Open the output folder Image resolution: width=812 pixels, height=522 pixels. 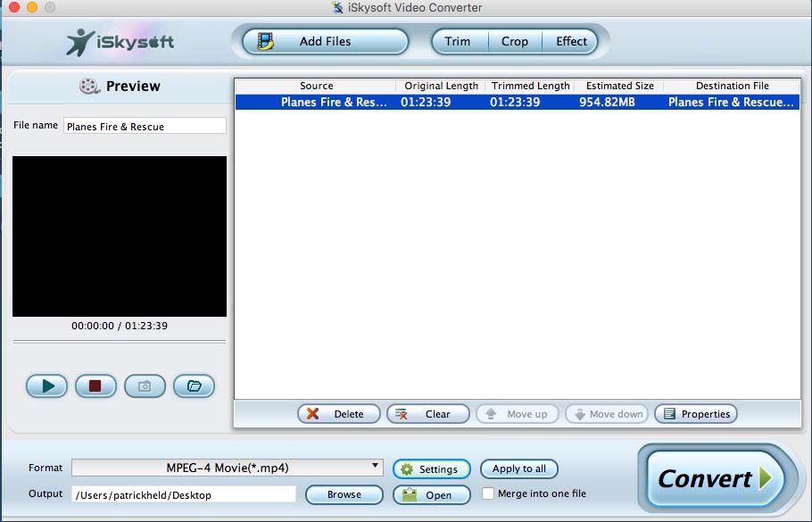(x=431, y=495)
